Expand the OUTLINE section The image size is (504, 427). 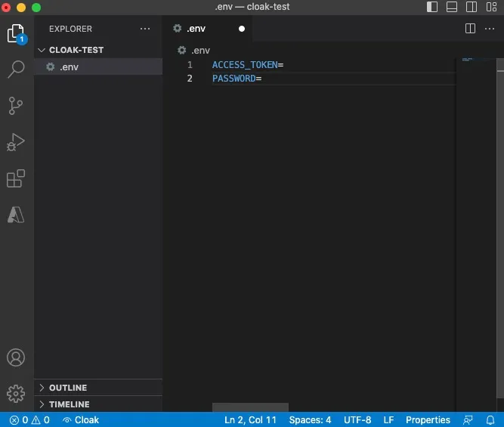point(98,388)
